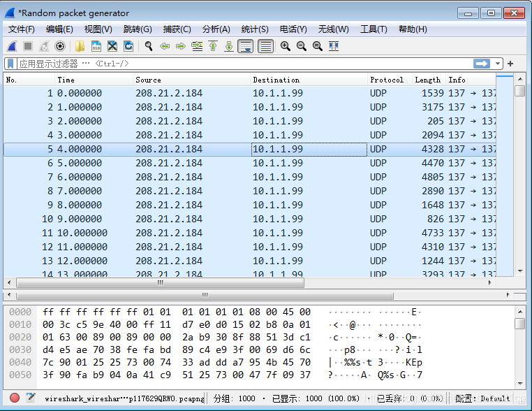
Task: Zoom in main window text
Action: point(286,46)
